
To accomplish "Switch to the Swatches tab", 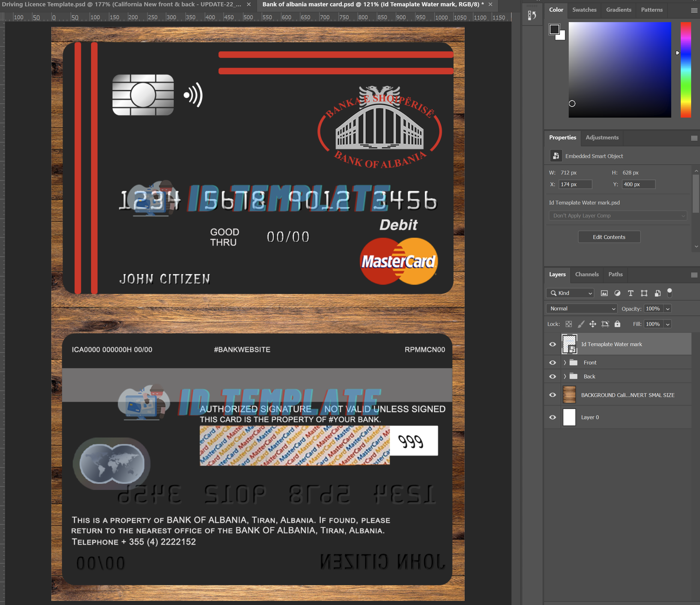I will pyautogui.click(x=584, y=10).
